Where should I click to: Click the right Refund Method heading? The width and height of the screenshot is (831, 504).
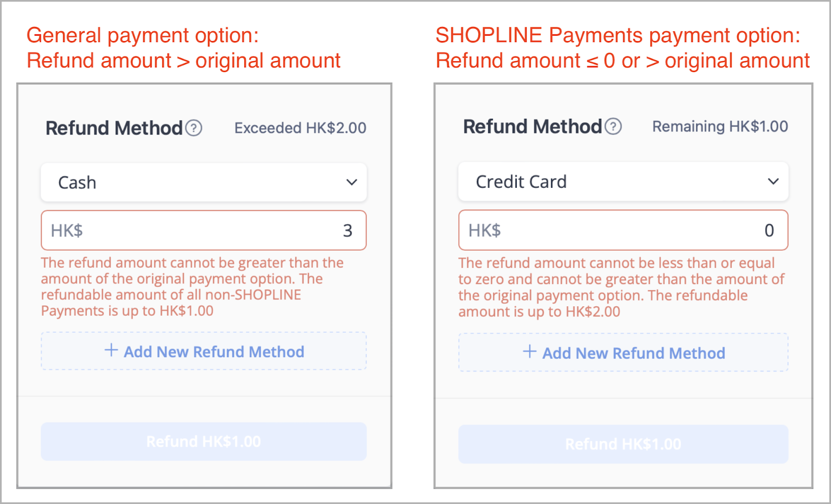(x=532, y=126)
